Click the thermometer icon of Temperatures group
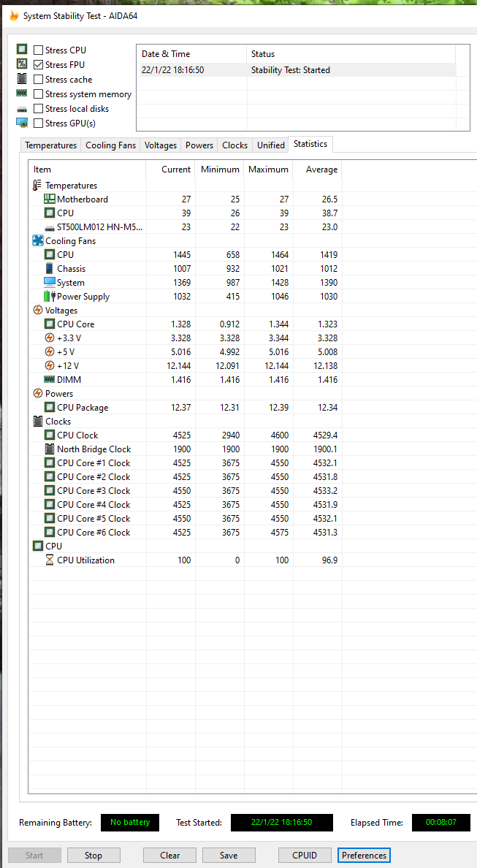Image resolution: width=477 pixels, height=868 pixels. coord(38,186)
